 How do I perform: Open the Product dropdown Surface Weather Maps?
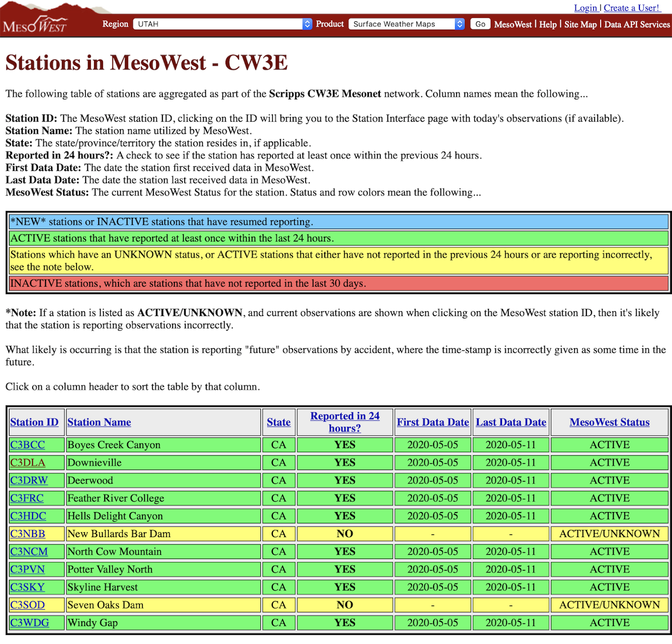point(406,24)
